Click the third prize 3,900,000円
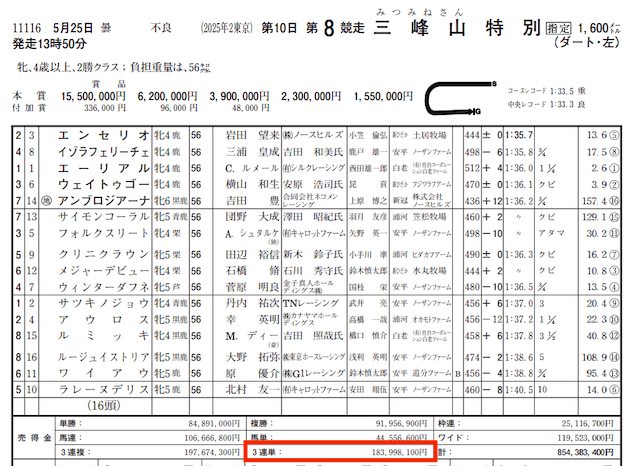 pyautogui.click(x=239, y=96)
